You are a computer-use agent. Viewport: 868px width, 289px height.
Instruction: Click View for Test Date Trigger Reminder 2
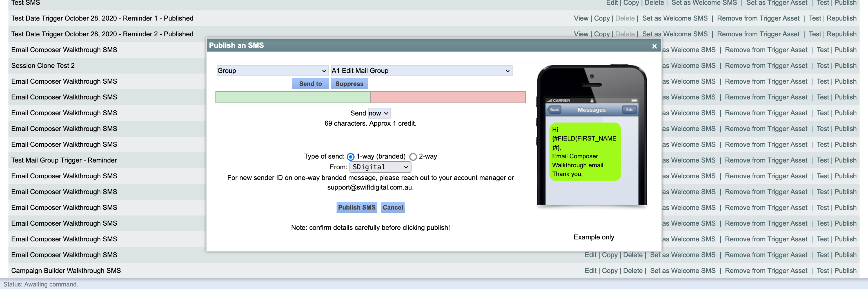[x=581, y=34]
